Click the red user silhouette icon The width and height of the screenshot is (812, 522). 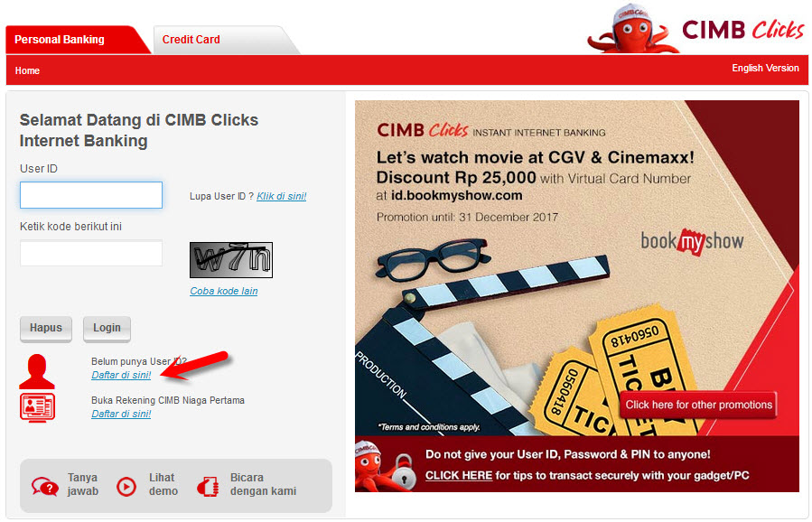pyautogui.click(x=37, y=371)
